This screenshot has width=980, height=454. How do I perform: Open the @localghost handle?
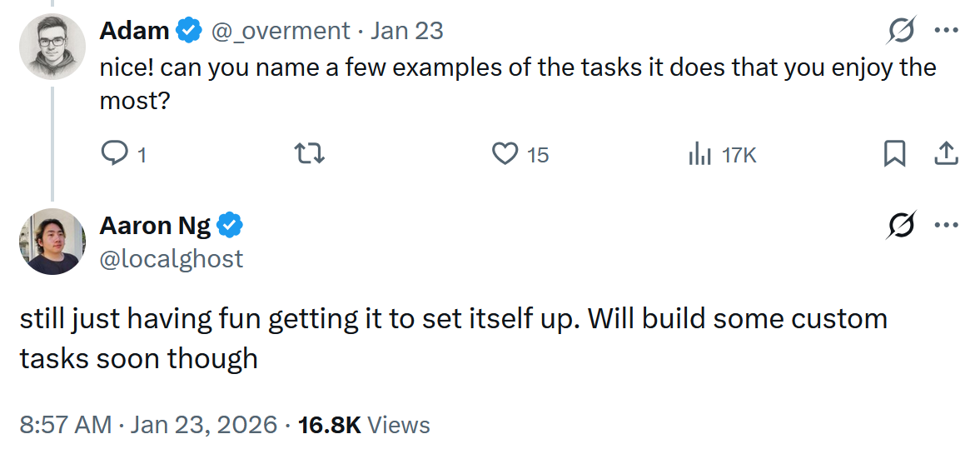coord(172,259)
